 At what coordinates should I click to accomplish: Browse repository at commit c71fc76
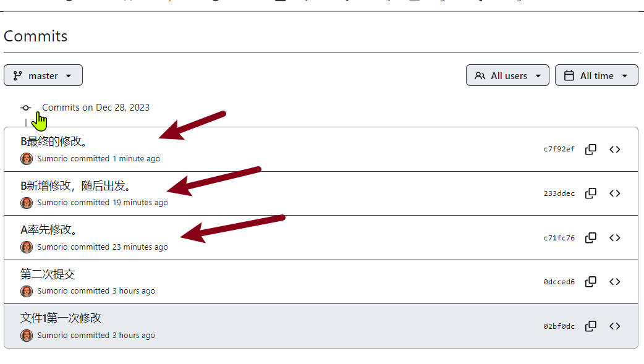[x=615, y=238]
